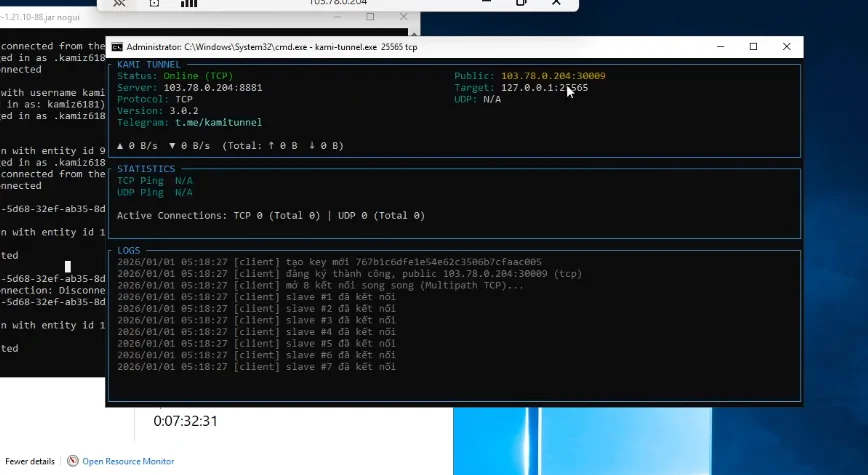
Task: Click the Target address 127.0.0.1:25565
Action: point(544,87)
